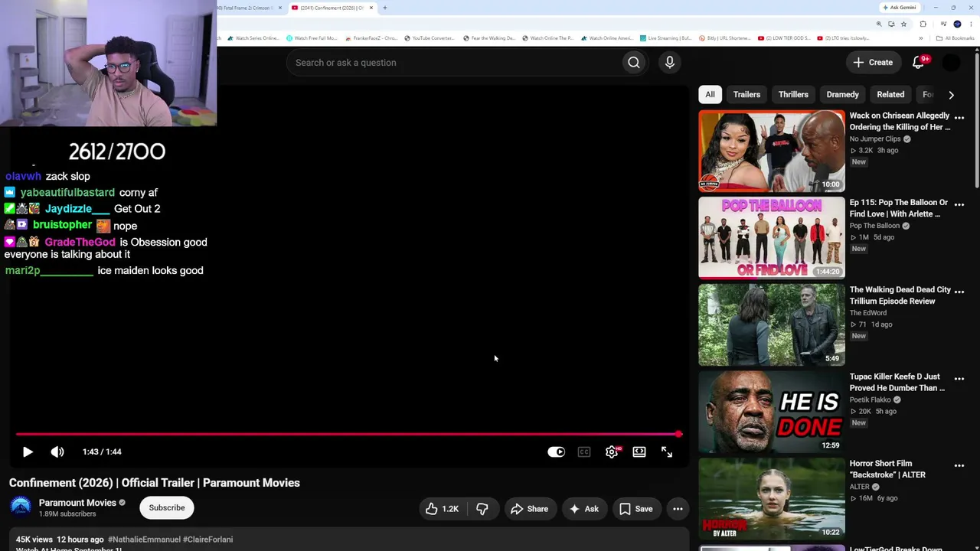
Task: Open All Bookmarks folder
Action: tap(955, 38)
